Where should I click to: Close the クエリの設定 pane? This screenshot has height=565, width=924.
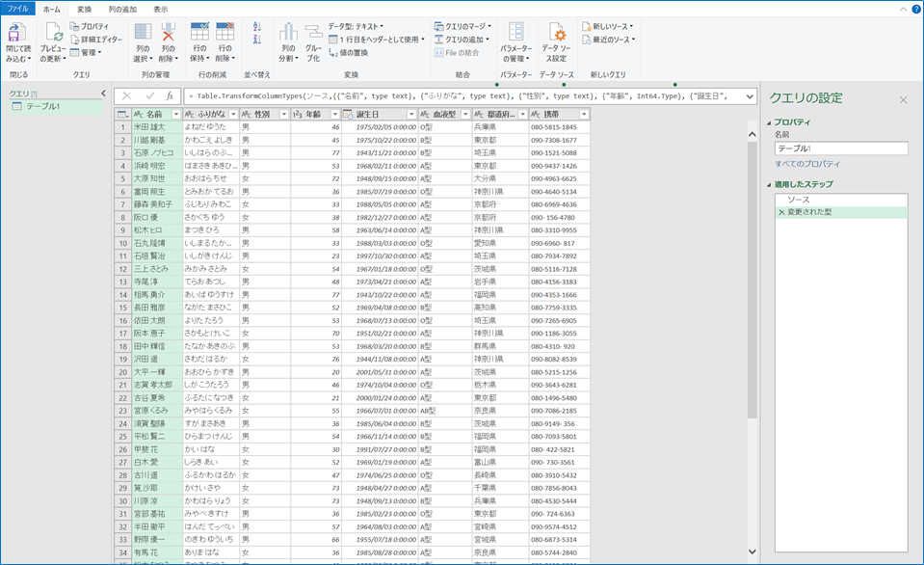point(904,100)
